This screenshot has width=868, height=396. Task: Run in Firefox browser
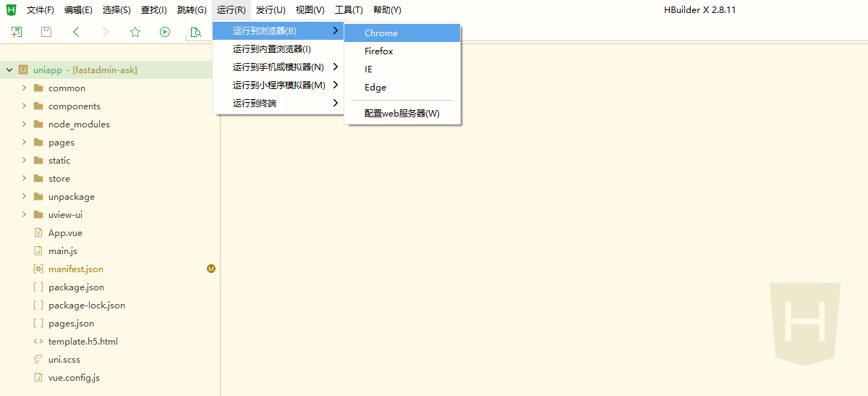pos(402,51)
